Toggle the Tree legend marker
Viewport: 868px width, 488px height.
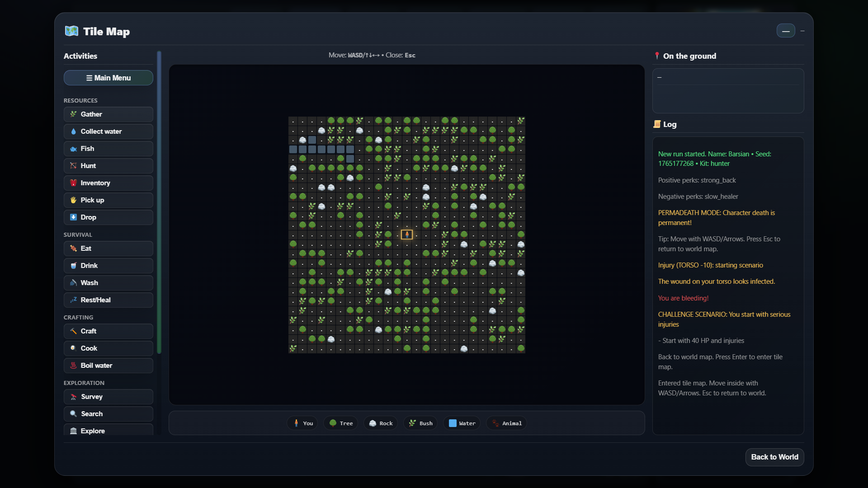[x=340, y=423]
